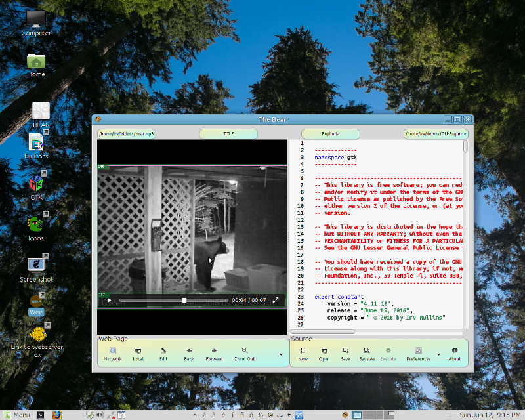Click the /home/irv/Videos/bear.mp3 path button

point(127,134)
